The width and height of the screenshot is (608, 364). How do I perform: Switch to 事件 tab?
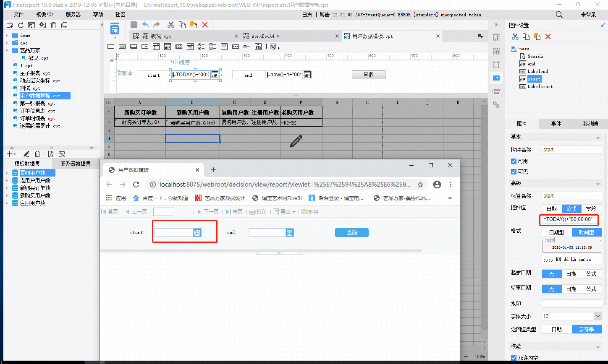[556, 124]
